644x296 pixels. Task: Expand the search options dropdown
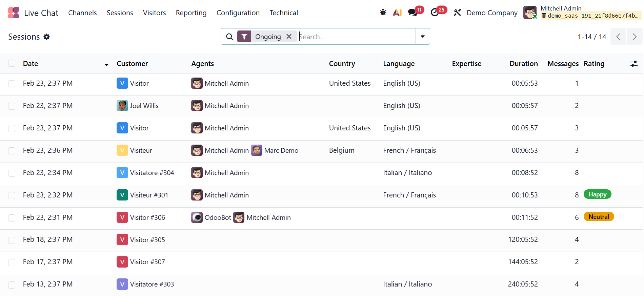coord(423,37)
